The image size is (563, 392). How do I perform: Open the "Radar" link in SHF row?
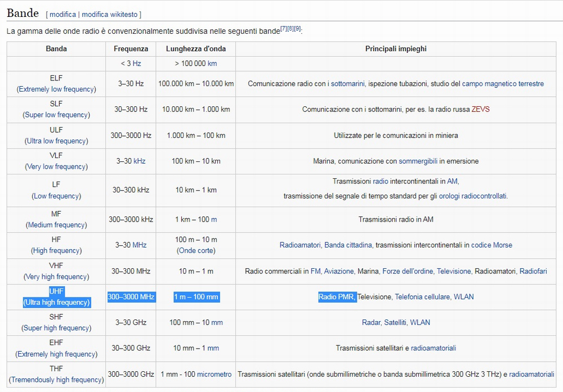[x=371, y=323]
